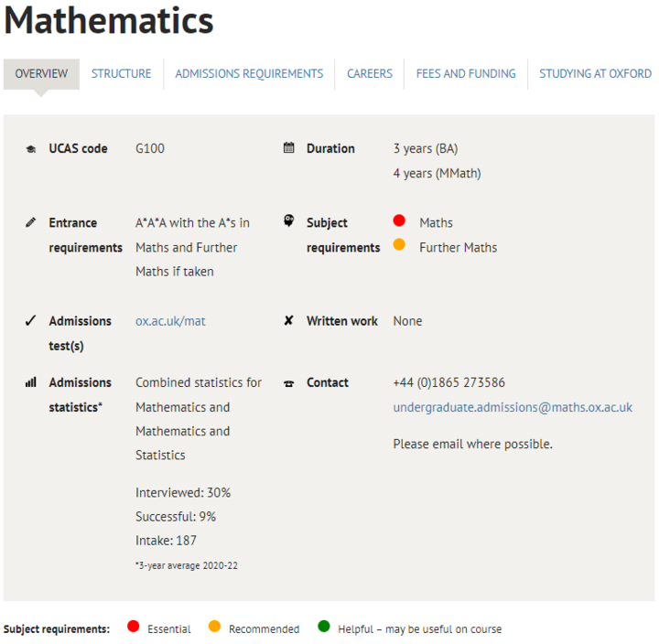
Task: Open the Admissions Requirements tab
Action: click(249, 74)
